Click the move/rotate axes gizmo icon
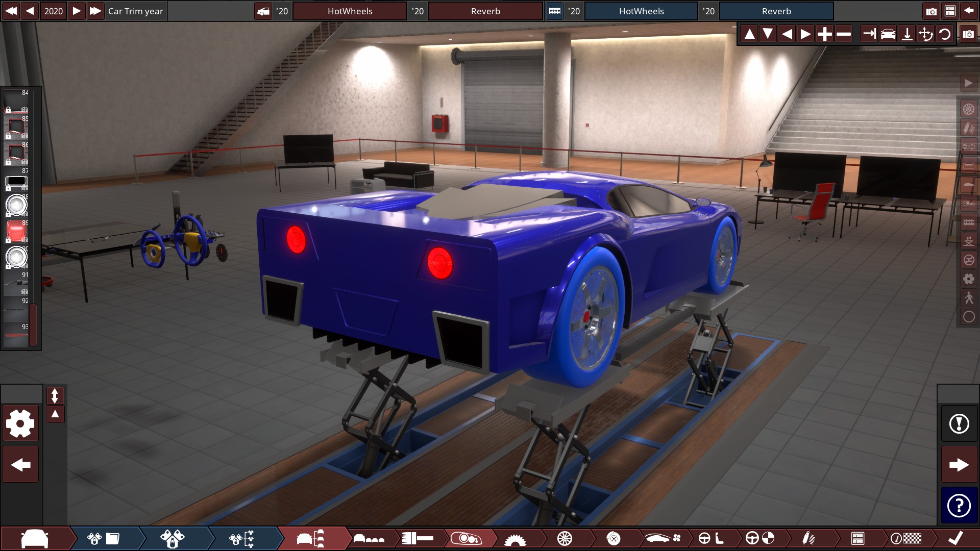Viewport: 980px width, 551px height. pos(925,34)
